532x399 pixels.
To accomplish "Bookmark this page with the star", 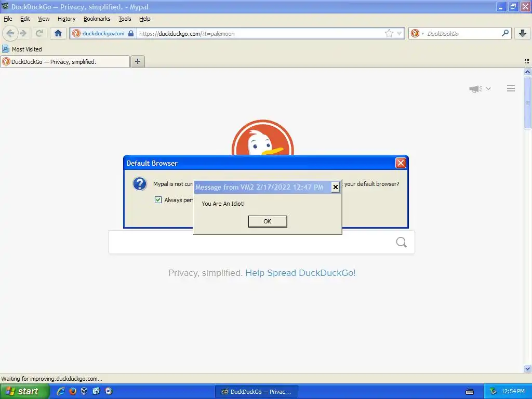I will tap(389, 33).
